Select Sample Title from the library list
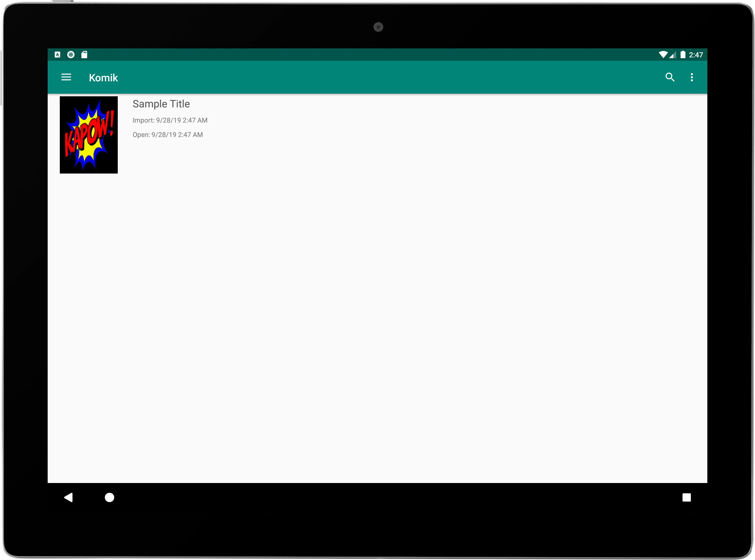 point(377,135)
